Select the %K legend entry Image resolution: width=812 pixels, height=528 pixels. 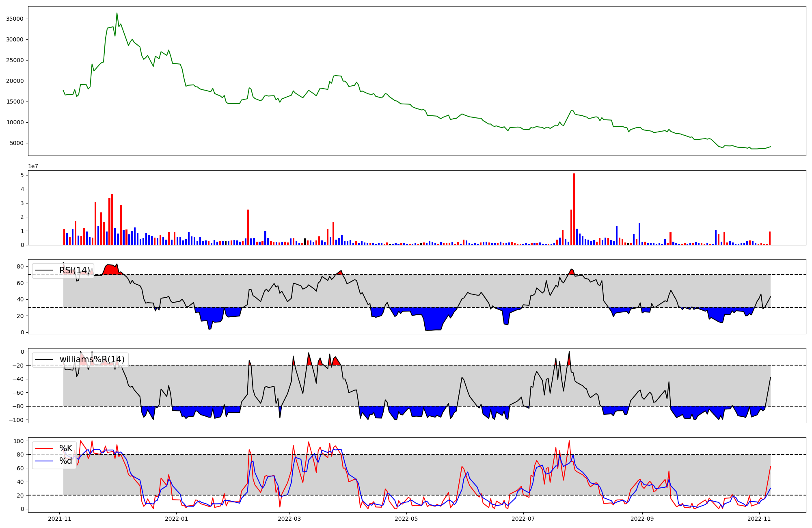coord(66,448)
